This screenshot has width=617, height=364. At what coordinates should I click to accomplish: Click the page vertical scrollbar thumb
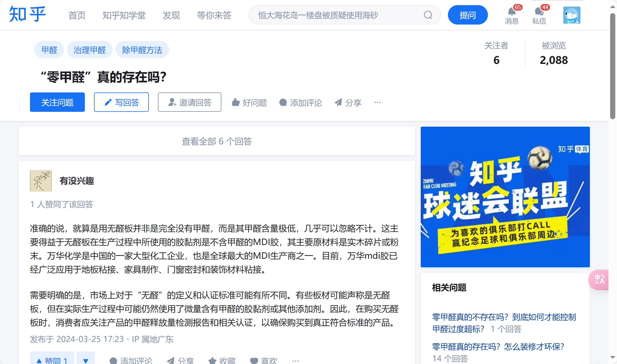click(x=612, y=66)
